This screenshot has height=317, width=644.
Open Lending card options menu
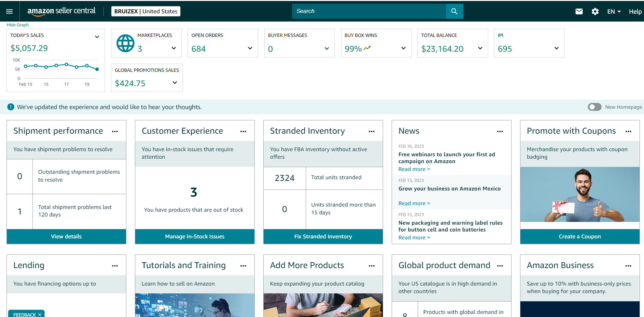[x=115, y=266]
